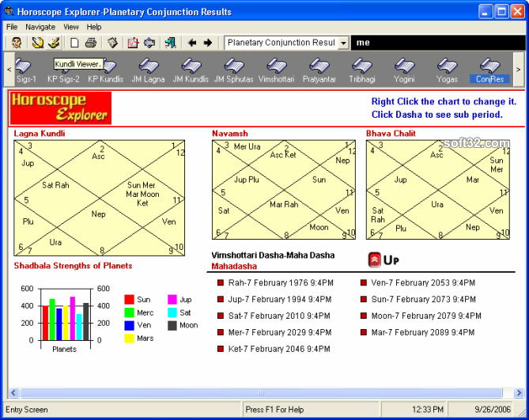The height and width of the screenshot is (420, 529).
Task: Click the person face toolbar icon
Action: point(16,43)
